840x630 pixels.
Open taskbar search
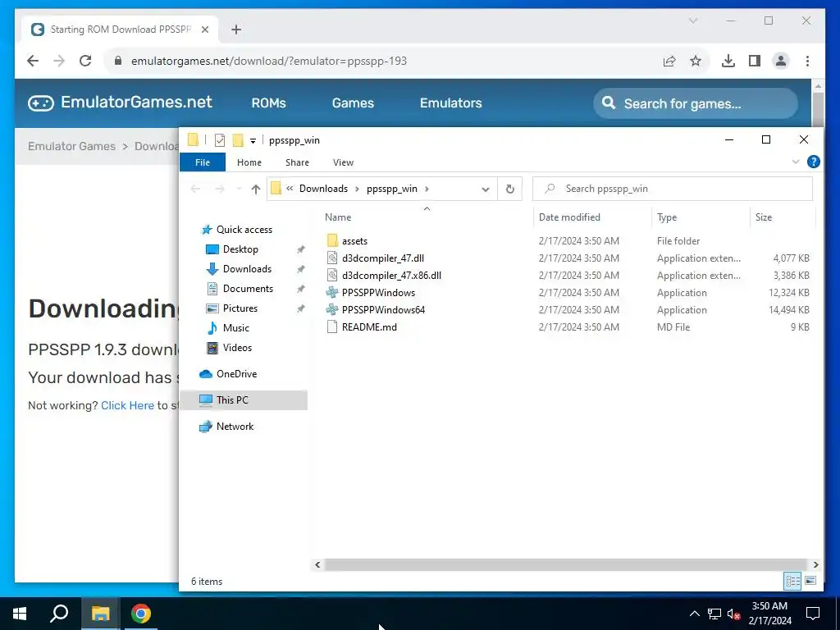[59, 614]
